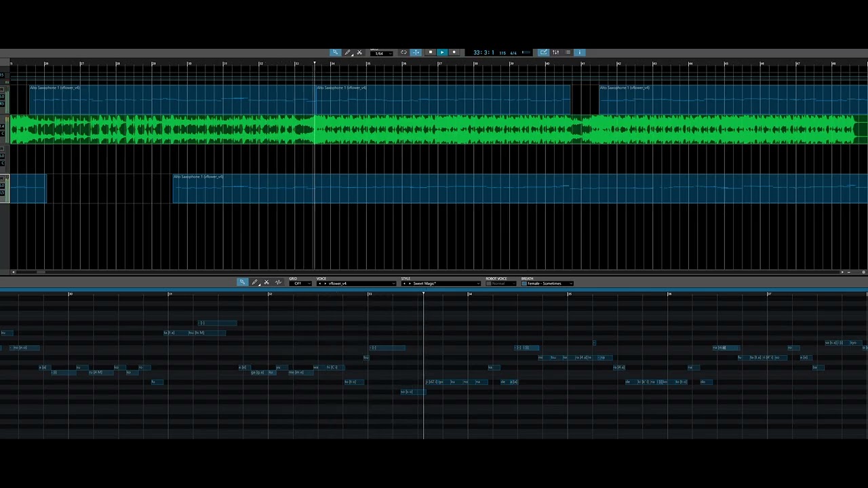Select third Alto Saxophone 1 clip at bar 41
Image resolution: width=868 pixels, height=488 pixels.
coord(733,100)
